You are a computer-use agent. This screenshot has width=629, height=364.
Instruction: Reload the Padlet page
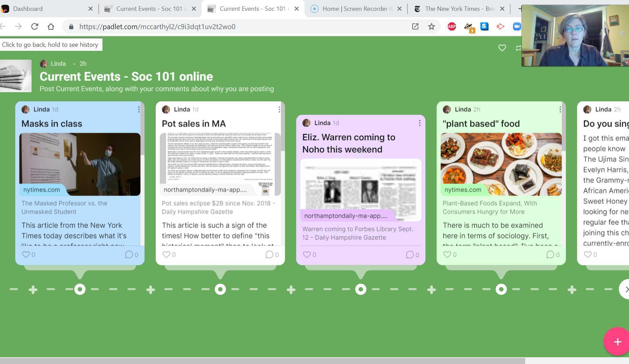(35, 26)
